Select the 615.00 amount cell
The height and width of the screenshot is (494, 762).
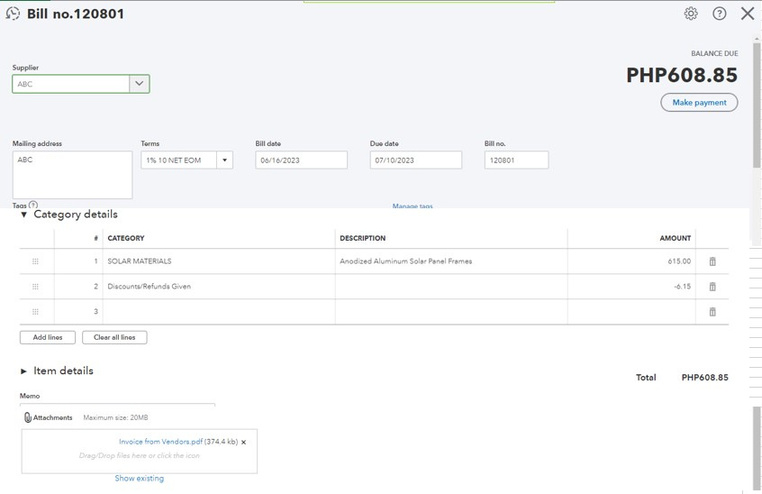pos(631,261)
